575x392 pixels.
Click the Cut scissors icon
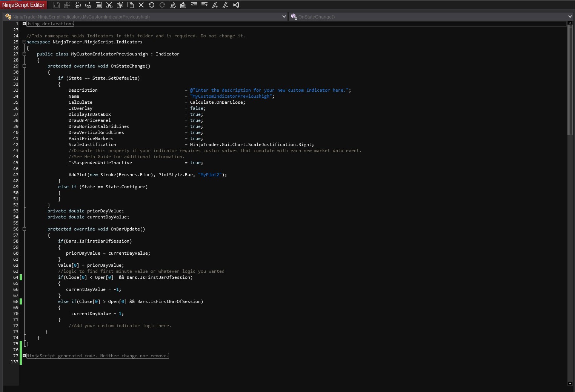click(x=109, y=5)
